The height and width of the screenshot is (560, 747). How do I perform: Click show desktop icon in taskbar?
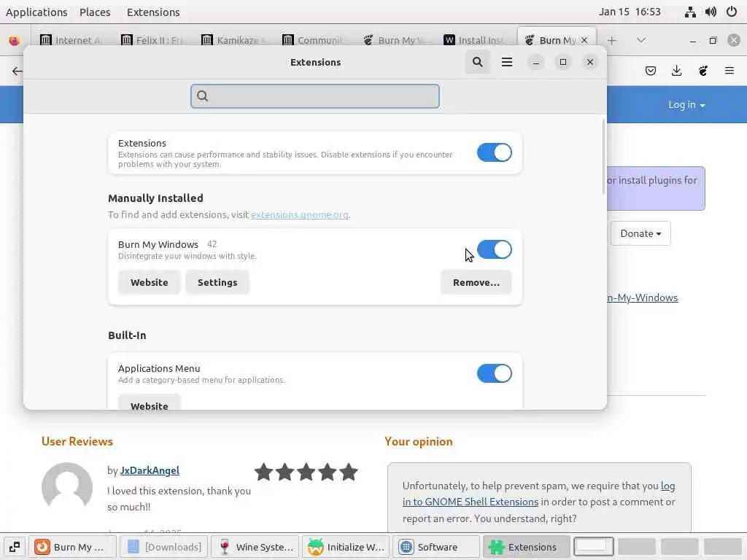pos(15,547)
